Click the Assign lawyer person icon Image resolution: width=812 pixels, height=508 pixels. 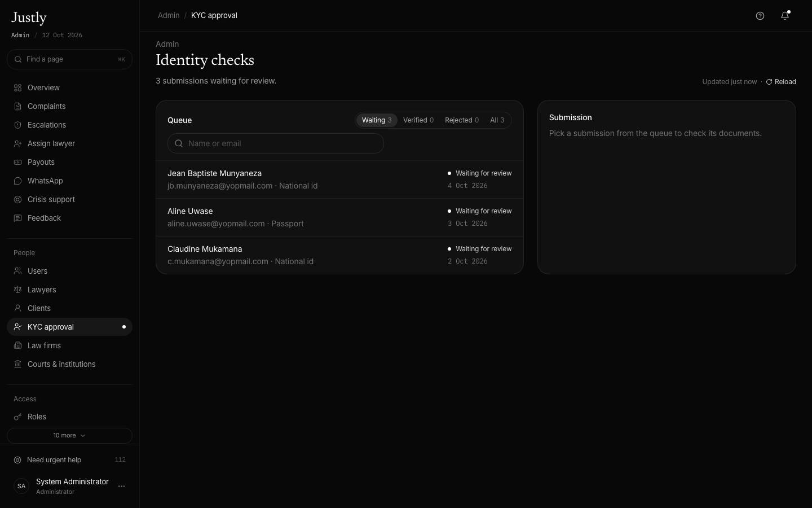click(17, 143)
